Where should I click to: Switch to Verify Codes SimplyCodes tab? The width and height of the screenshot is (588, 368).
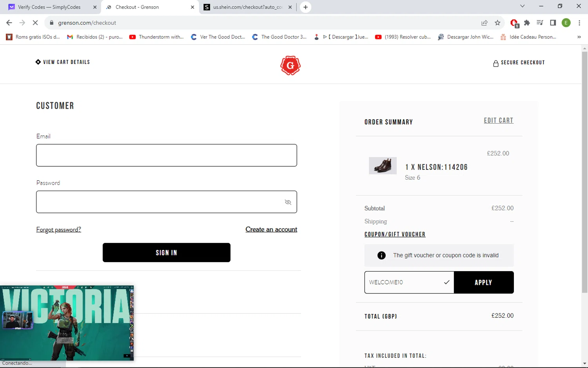(x=49, y=7)
